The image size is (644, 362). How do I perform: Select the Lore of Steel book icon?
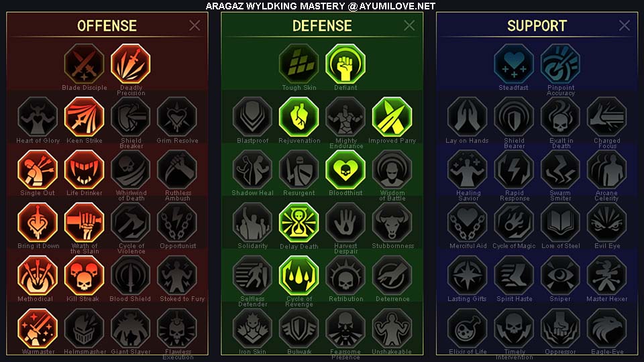(x=560, y=223)
